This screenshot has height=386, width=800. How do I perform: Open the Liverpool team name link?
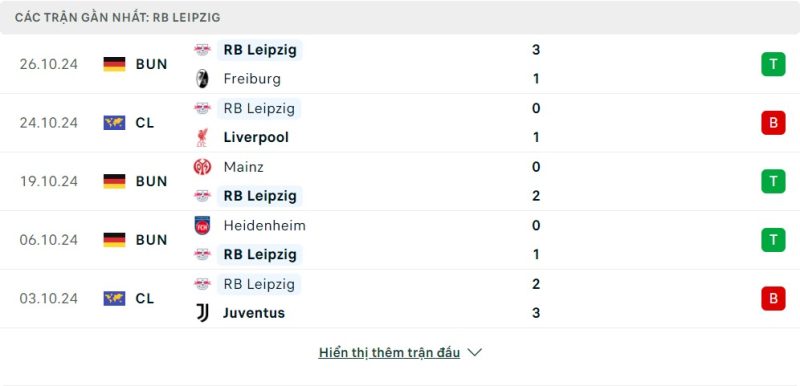pos(256,137)
